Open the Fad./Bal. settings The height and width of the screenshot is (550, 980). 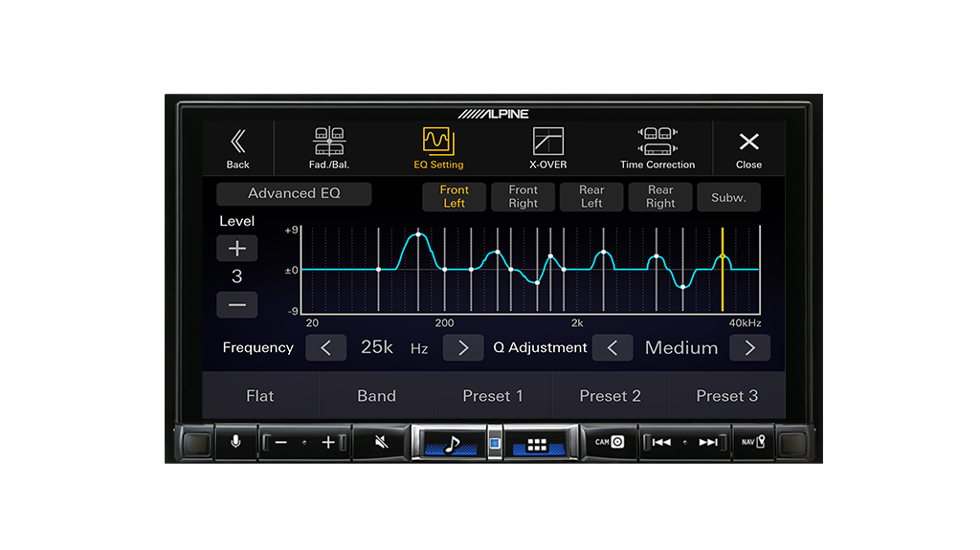click(331, 148)
